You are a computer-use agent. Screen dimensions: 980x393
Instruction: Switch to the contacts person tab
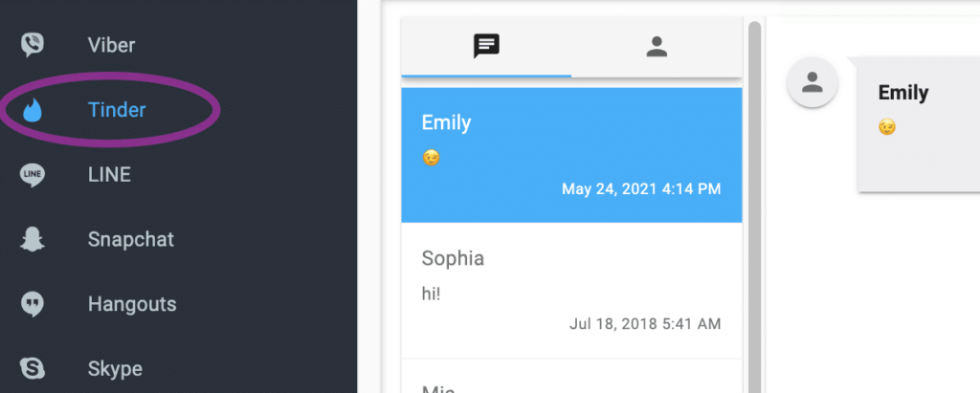(x=657, y=46)
